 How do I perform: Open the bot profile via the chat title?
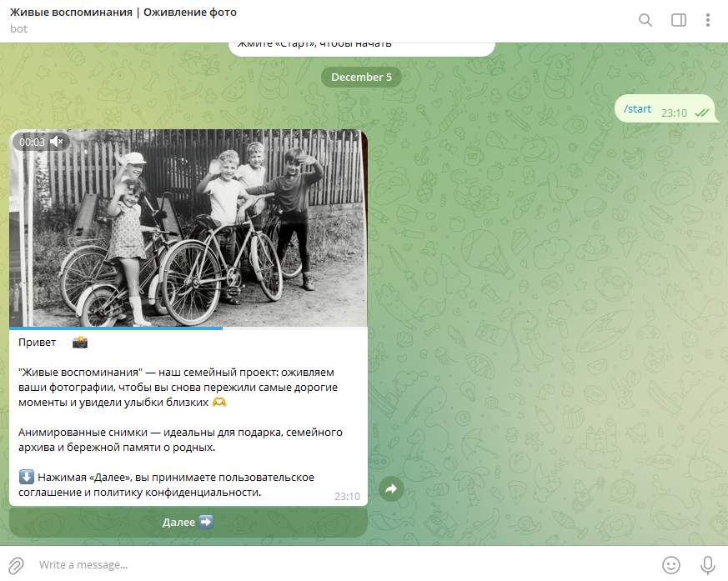[x=123, y=13]
